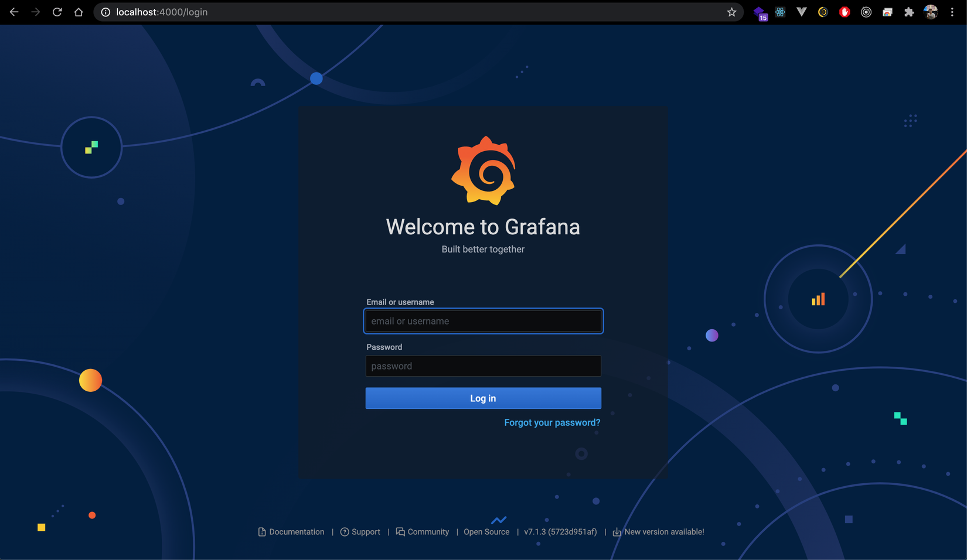Click the Log in button

[x=483, y=398]
